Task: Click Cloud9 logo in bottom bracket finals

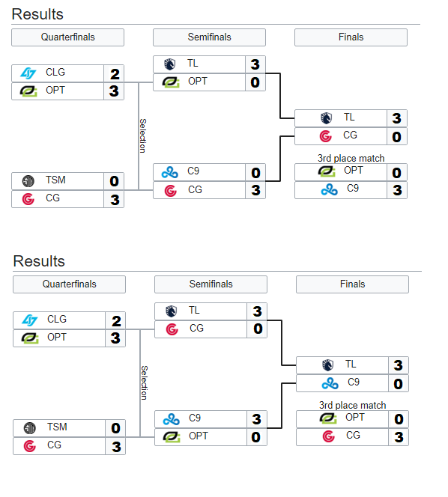Action: [x=330, y=383]
